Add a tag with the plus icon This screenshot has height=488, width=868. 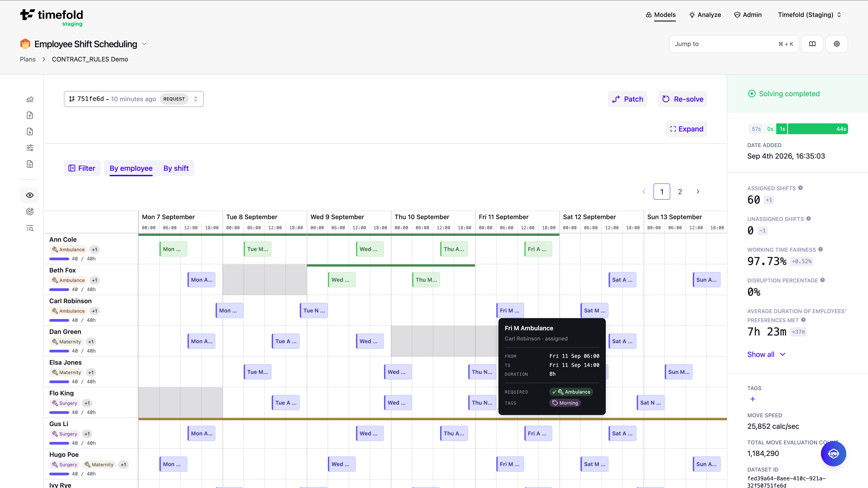tap(753, 399)
